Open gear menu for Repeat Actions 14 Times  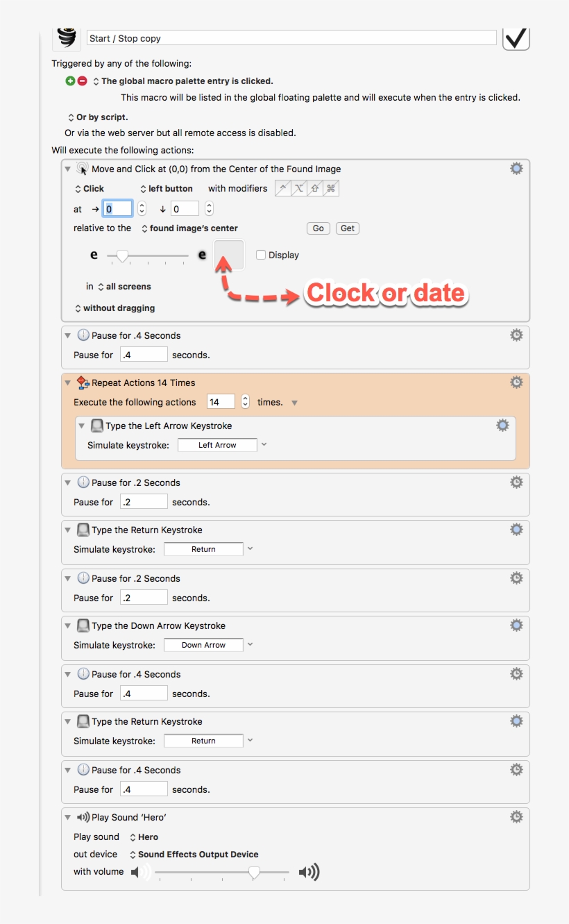pos(516,383)
